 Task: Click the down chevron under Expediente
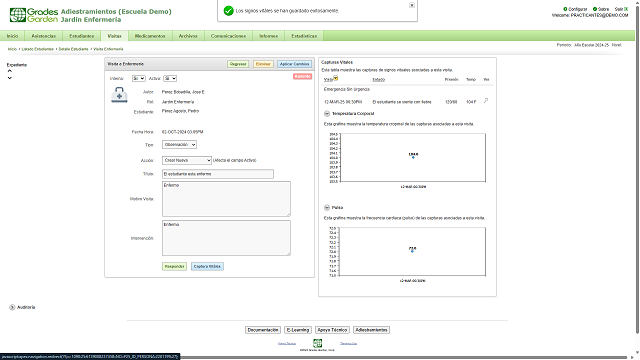click(x=10, y=78)
